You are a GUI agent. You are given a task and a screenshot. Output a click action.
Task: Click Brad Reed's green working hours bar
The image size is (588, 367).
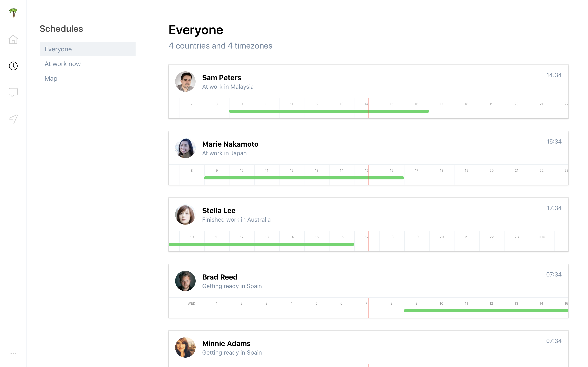(486, 311)
